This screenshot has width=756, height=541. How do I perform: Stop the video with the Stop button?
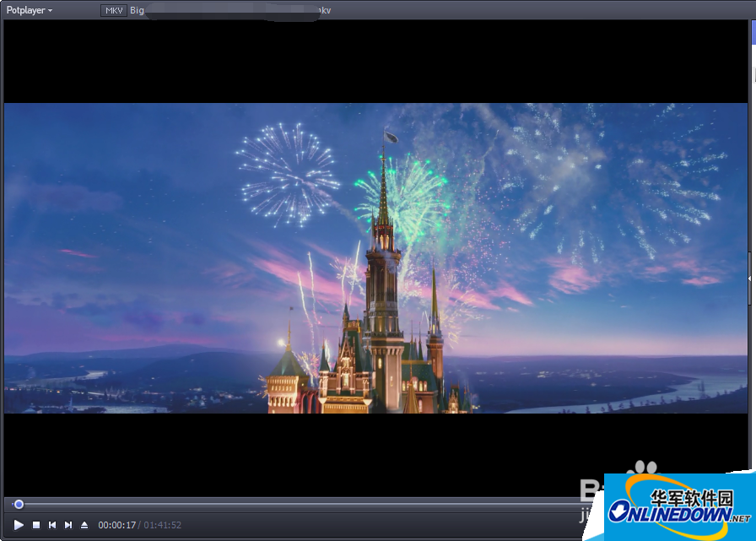36,525
